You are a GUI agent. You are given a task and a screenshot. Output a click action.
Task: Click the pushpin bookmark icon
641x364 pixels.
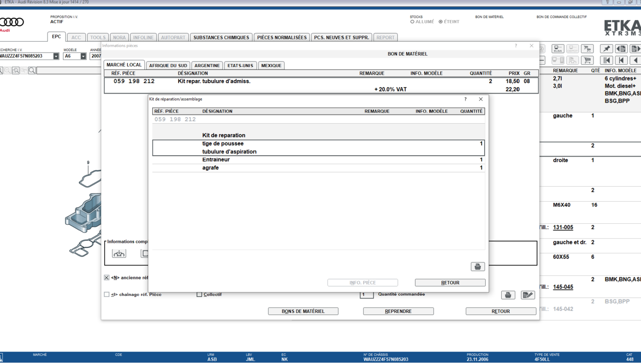click(606, 49)
